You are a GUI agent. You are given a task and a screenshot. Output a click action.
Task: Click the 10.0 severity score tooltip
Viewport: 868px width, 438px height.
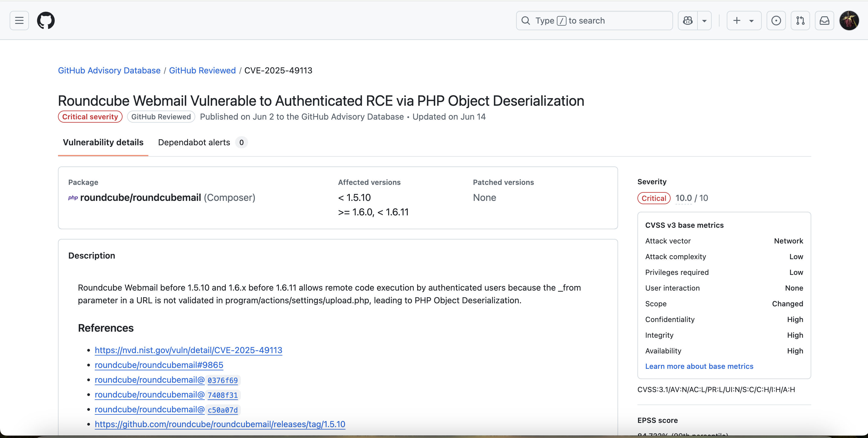point(683,198)
